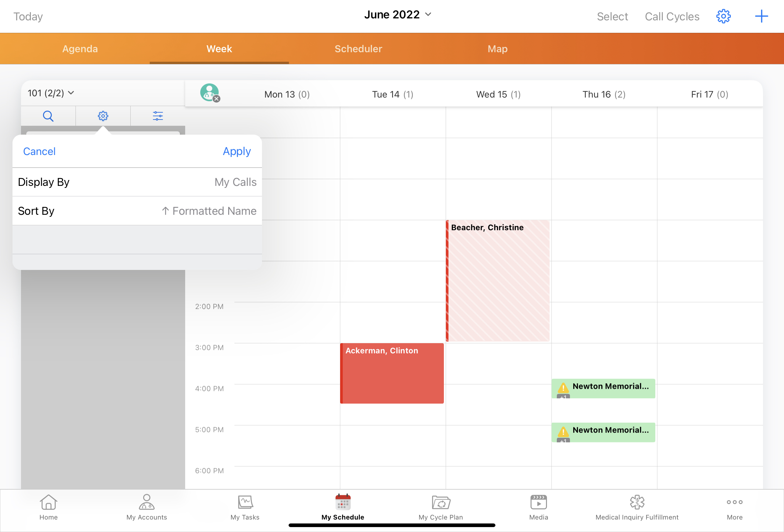This screenshot has width=784, height=532.
Task: Open the Ackerman, Clinton call block
Action: (x=392, y=373)
